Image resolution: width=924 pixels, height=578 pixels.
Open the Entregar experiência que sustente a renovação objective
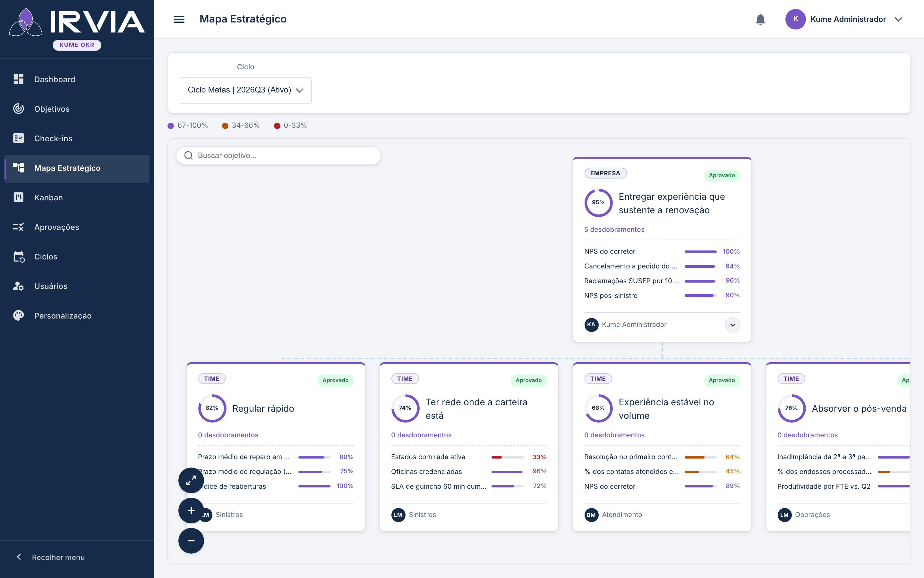(x=672, y=203)
